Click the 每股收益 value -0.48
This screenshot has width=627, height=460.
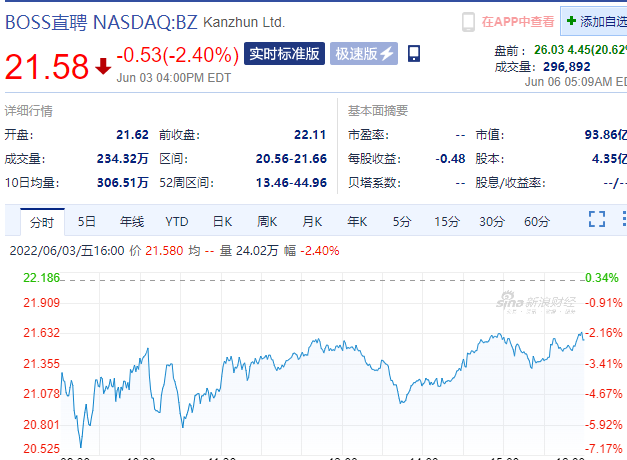(450, 159)
